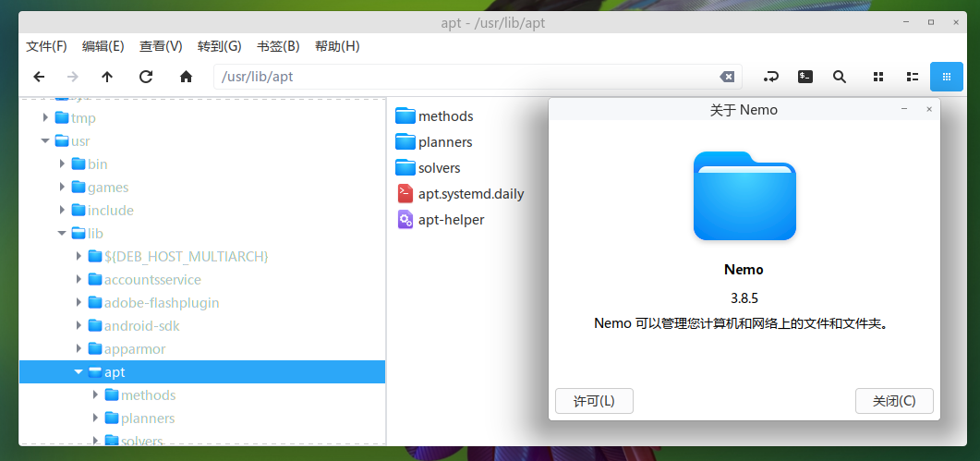Toggle location entry mode icon
980x461 pixels.
click(x=771, y=77)
